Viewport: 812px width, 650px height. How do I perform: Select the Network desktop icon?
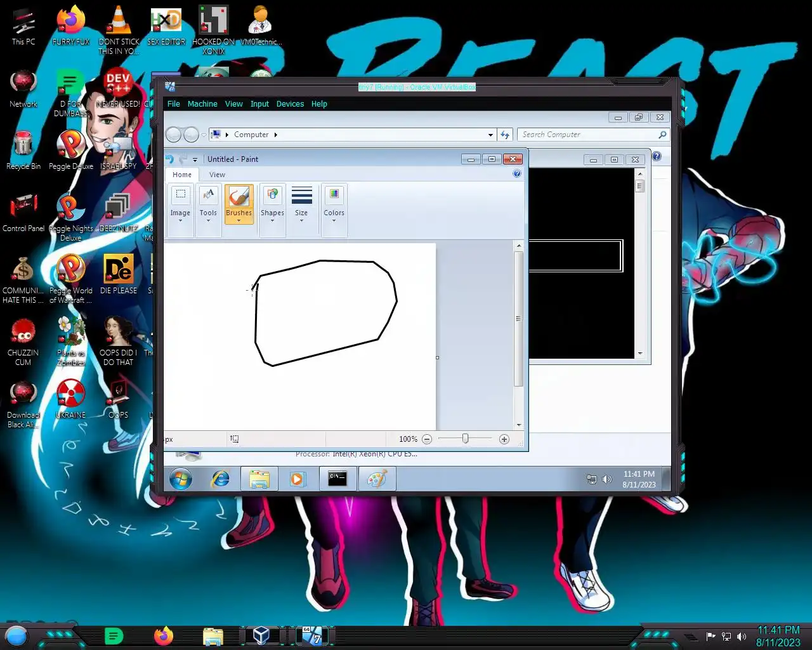(x=23, y=88)
